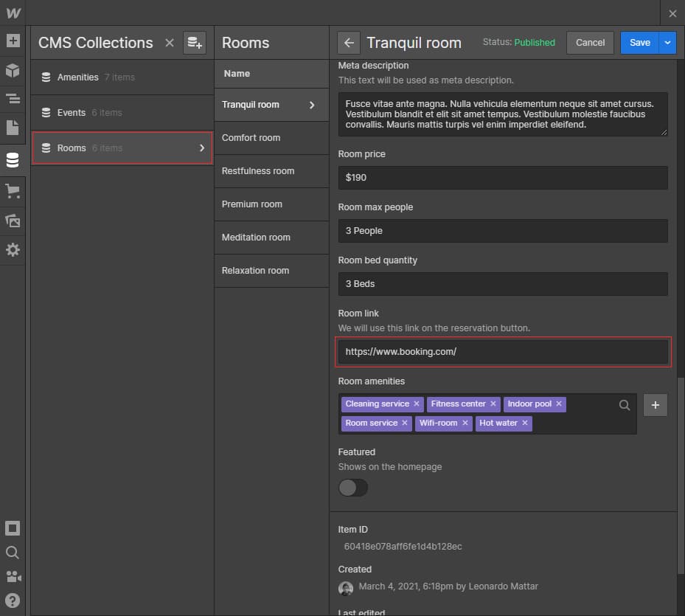Remove the Cleaning service amenity tag
Screen dimensions: 685x616
point(417,404)
